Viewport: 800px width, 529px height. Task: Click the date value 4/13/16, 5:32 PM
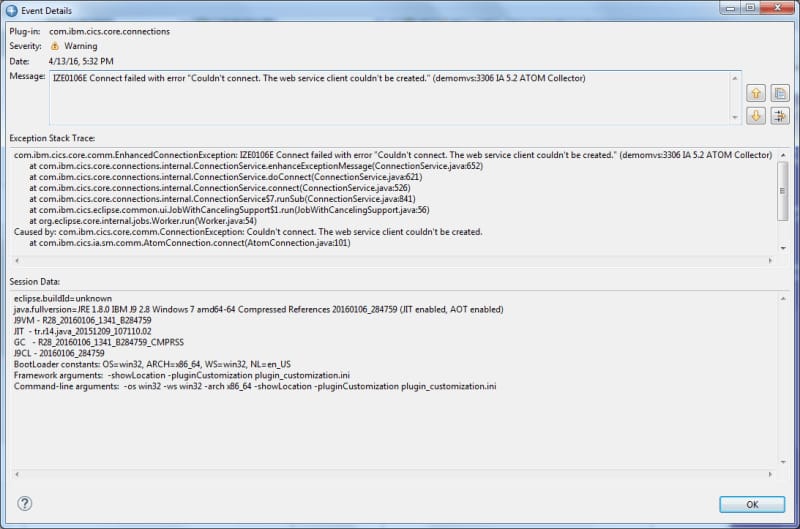click(x=81, y=61)
